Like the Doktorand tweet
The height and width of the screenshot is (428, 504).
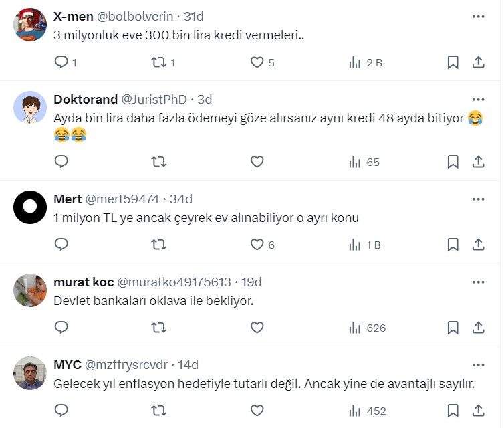[257, 162]
